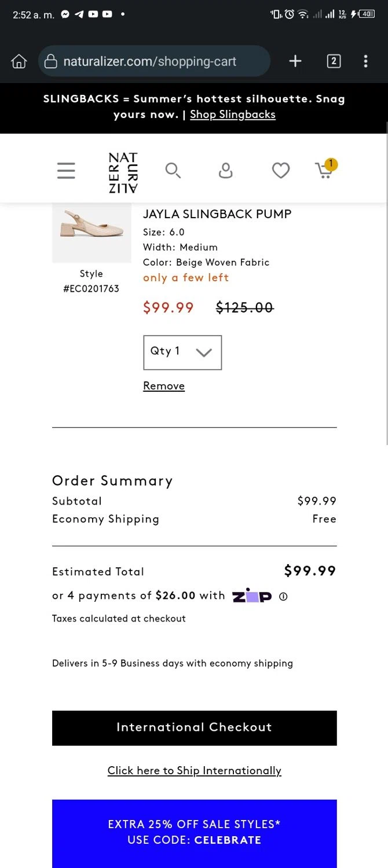Screen dimensions: 388x868
Task: Open the search magnifier icon
Action: click(x=173, y=170)
